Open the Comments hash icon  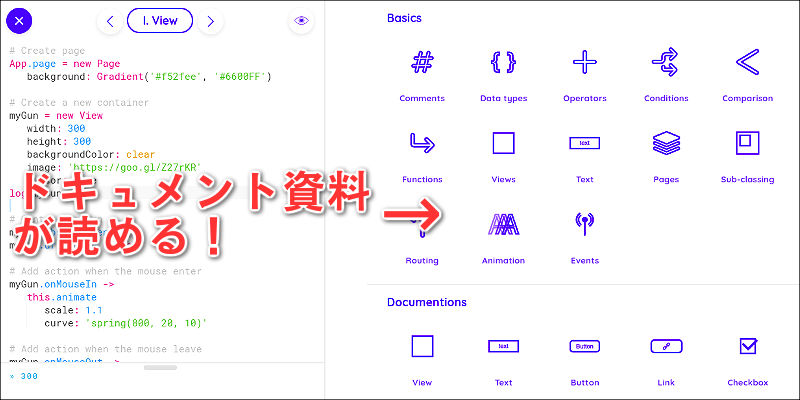[x=422, y=62]
